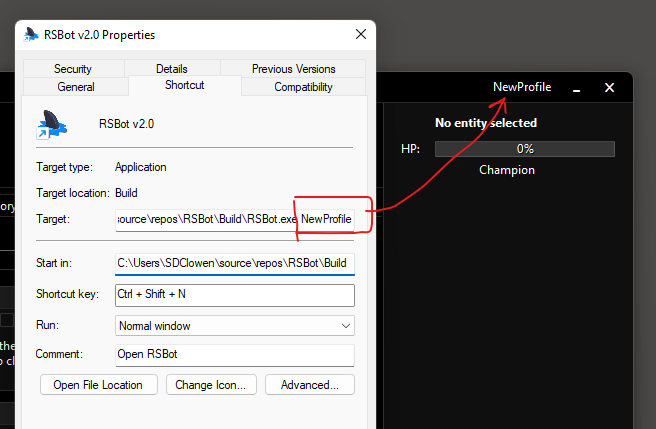656x429 pixels.
Task: Open the Advanced... settings button
Action: 310,385
